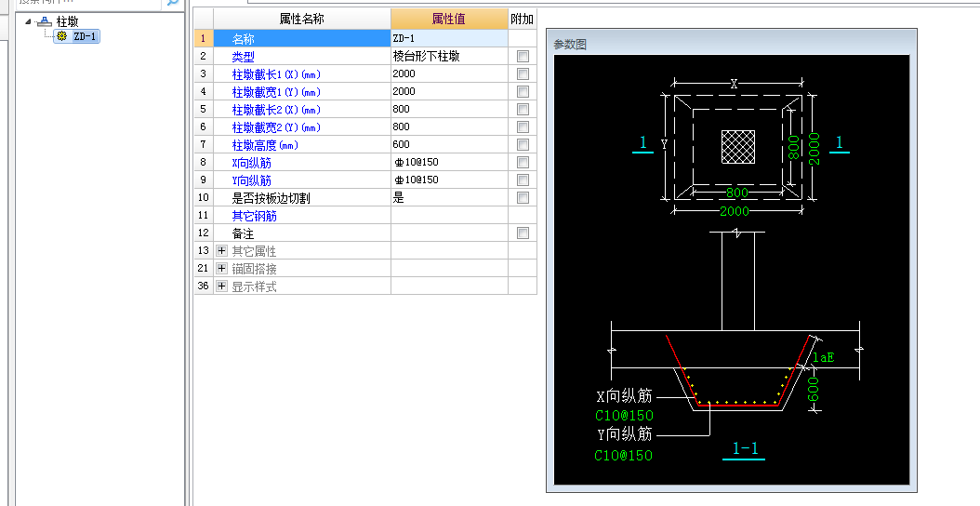Click the 附加 column header

[522, 19]
